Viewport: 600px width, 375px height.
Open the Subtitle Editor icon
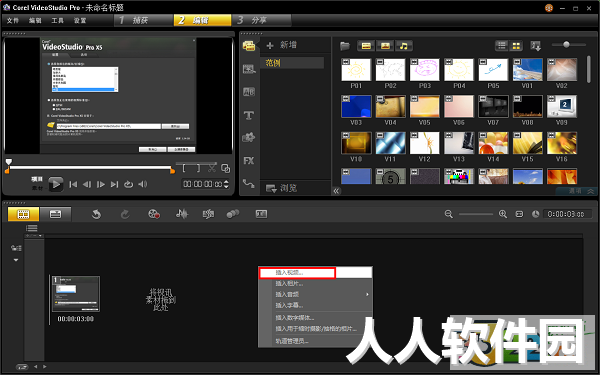coord(261,214)
